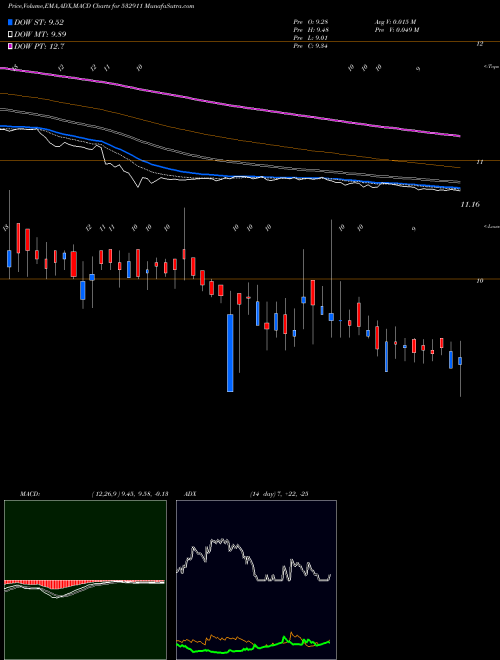Click the tall blue candlestick with largest body
Screen dimensions: 500x660
[230, 353]
